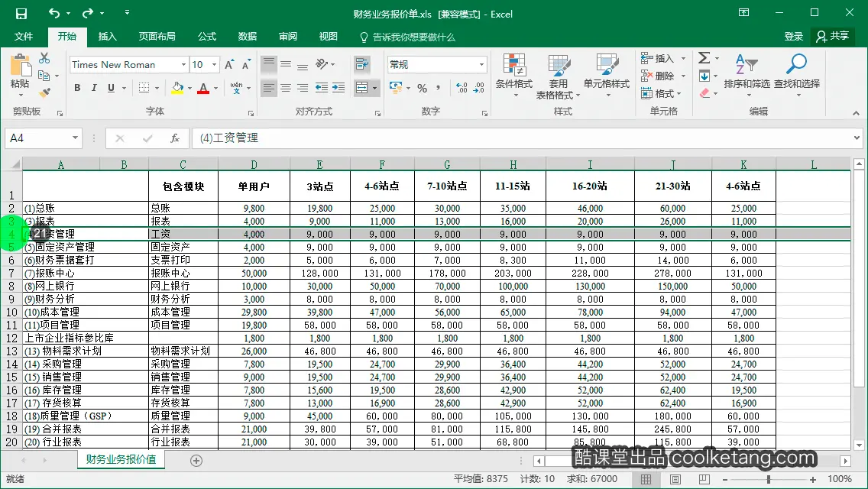Open the Name Box dropdown arrow

[75, 138]
